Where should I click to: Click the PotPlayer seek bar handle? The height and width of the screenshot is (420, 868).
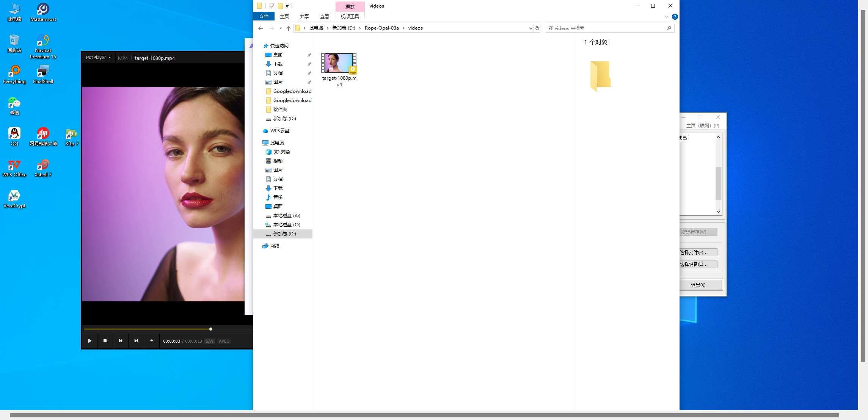point(211,329)
